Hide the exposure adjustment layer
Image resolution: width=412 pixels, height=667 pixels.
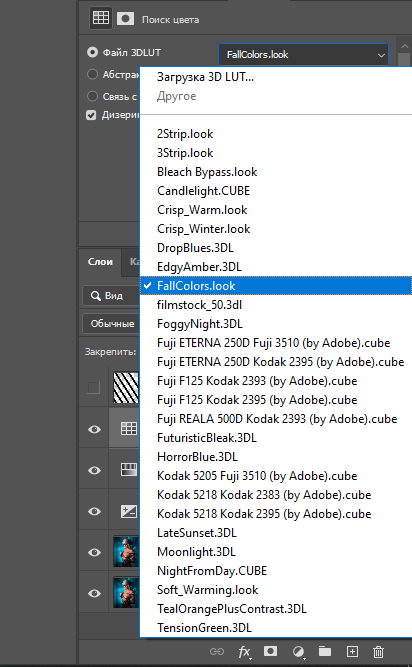click(x=94, y=511)
